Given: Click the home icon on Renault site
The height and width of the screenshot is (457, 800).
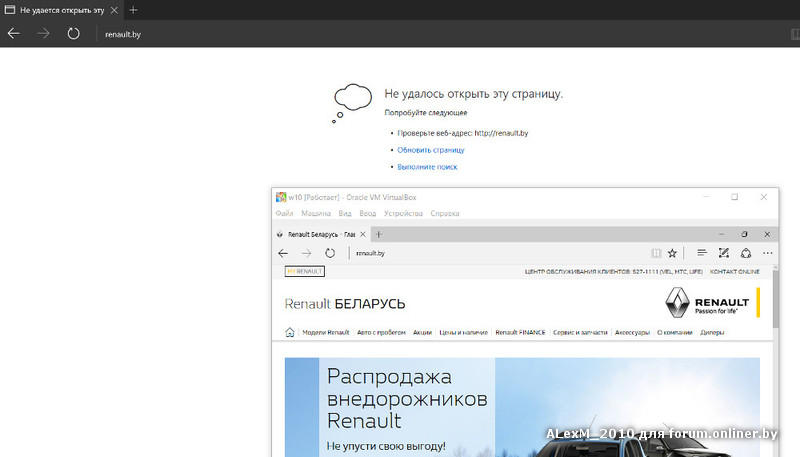Looking at the screenshot, I should pyautogui.click(x=290, y=333).
